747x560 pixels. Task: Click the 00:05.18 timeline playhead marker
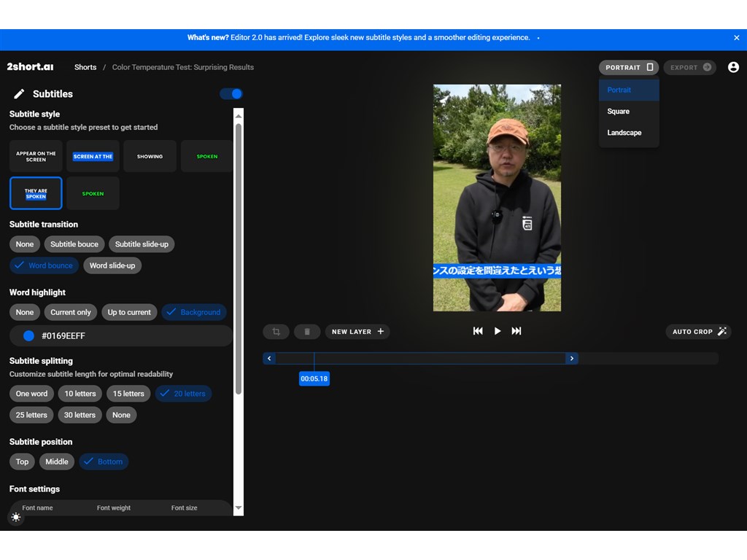pos(314,379)
